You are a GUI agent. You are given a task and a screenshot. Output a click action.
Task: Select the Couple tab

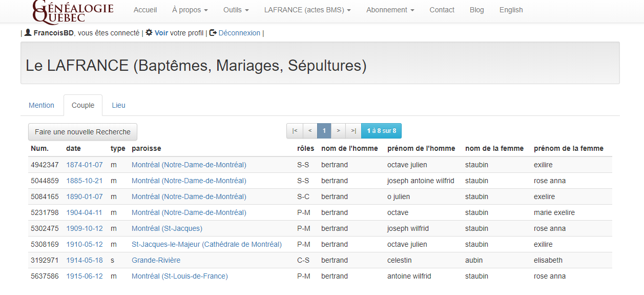click(x=83, y=105)
